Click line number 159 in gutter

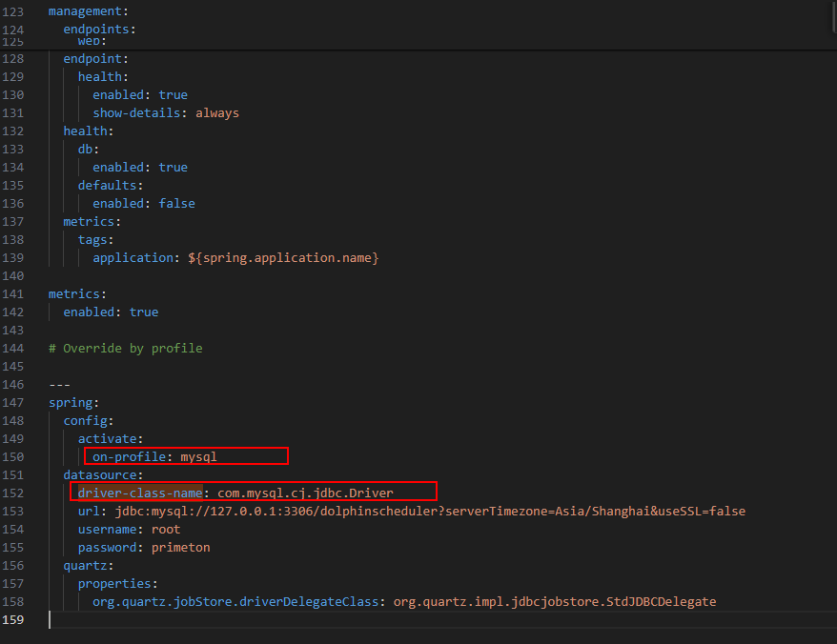13,620
